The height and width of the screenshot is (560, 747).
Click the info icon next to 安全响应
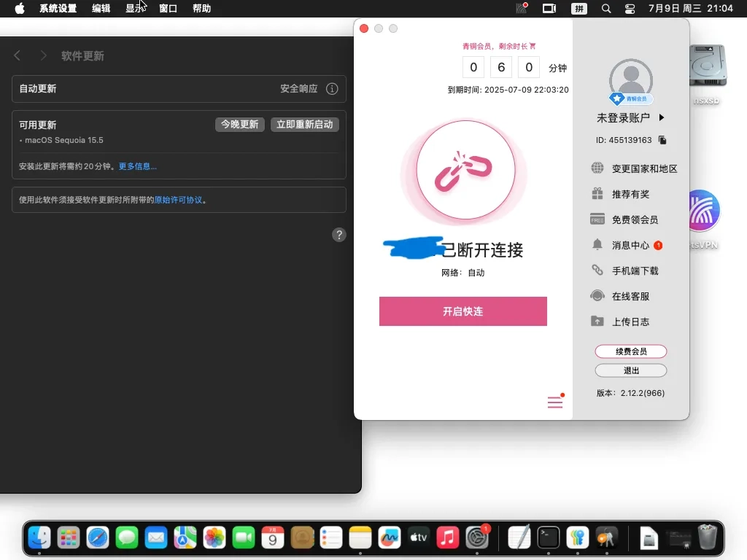(x=332, y=88)
